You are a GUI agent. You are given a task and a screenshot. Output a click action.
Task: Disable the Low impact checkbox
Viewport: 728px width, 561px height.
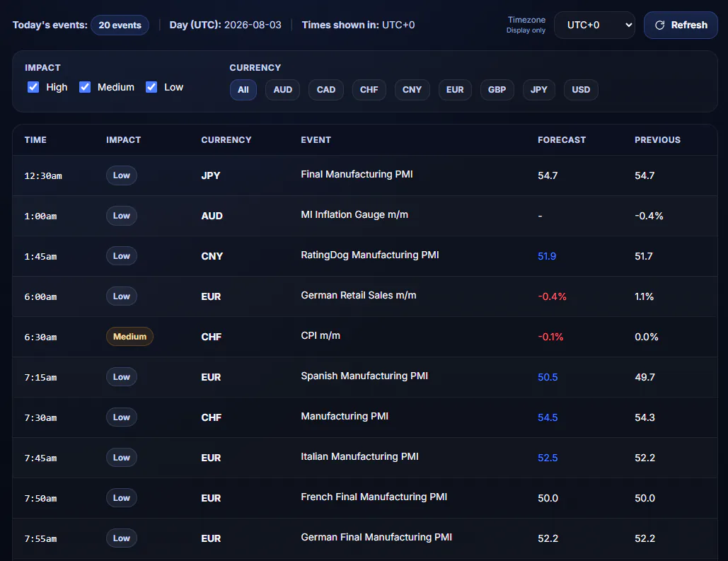pos(151,87)
